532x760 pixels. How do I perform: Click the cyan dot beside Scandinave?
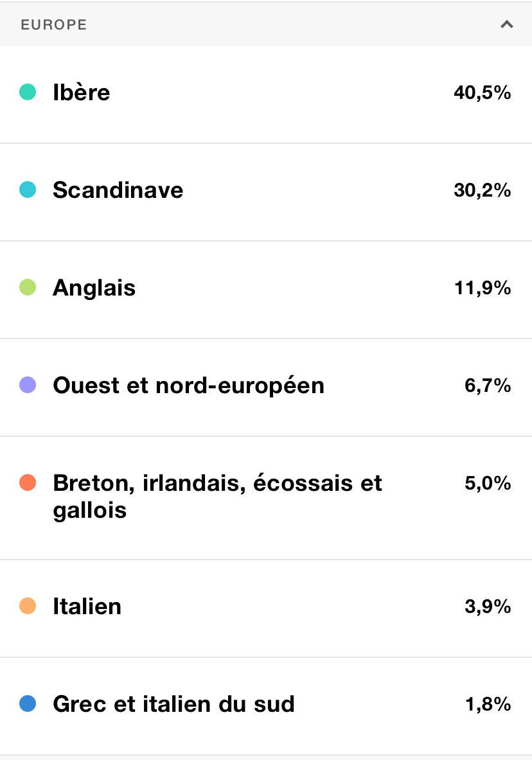(x=28, y=190)
